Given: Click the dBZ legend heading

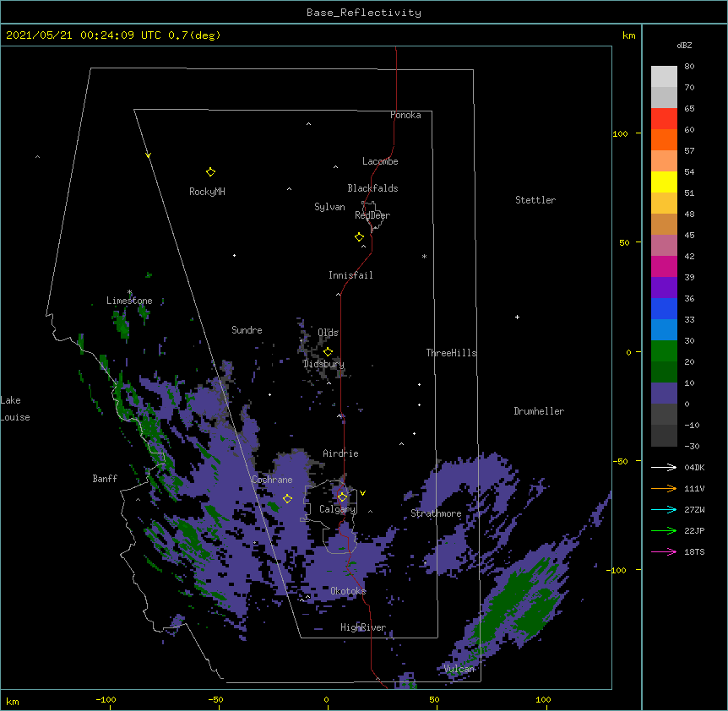Looking at the screenshot, I should click(684, 46).
